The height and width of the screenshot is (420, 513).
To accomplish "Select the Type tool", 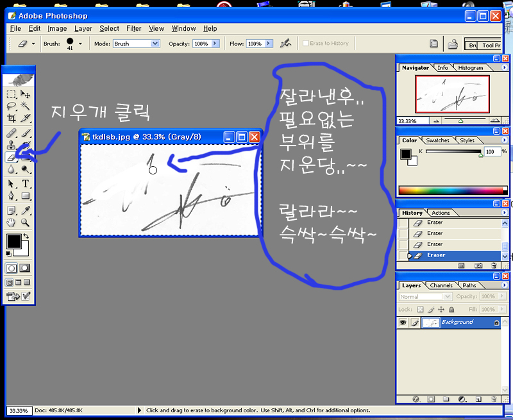I will coord(26,184).
